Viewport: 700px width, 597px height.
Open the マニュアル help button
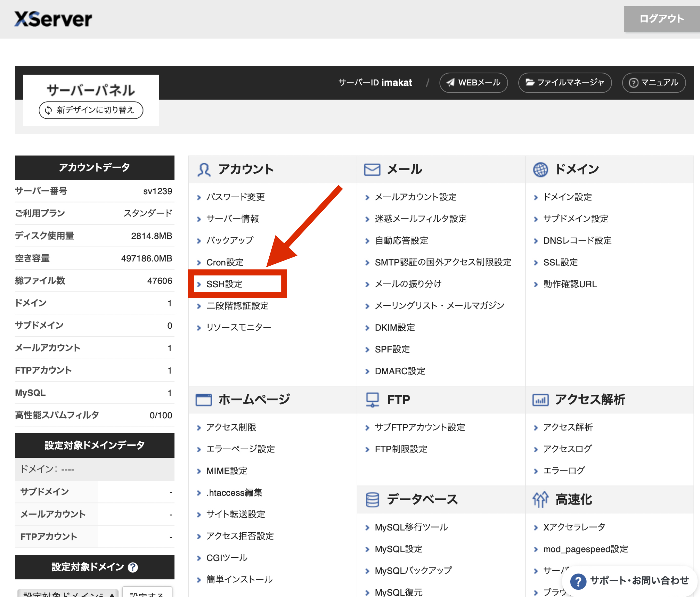[653, 82]
